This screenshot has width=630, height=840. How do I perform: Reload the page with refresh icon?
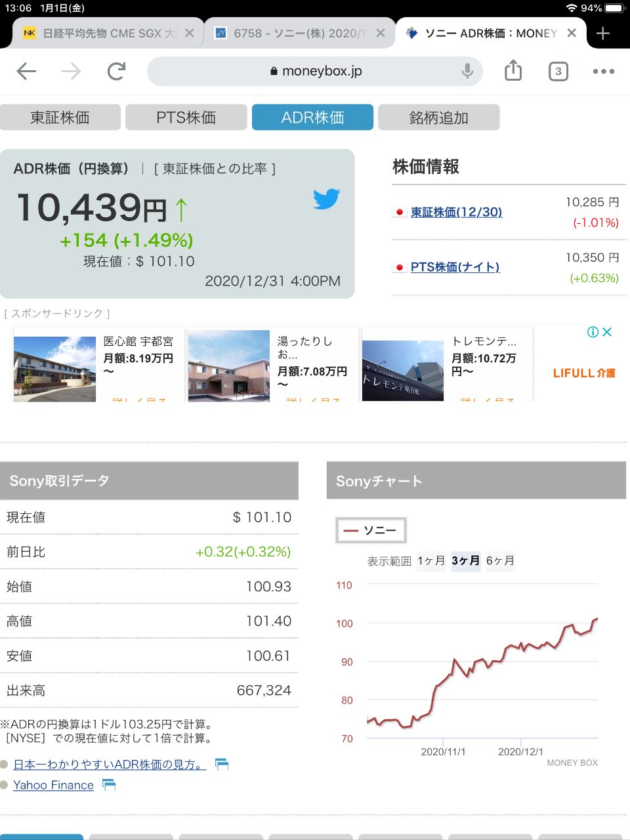coord(117,71)
